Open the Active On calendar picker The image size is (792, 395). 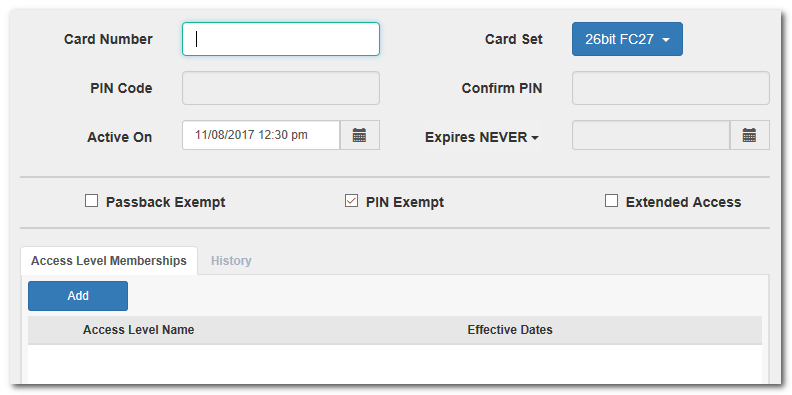360,135
